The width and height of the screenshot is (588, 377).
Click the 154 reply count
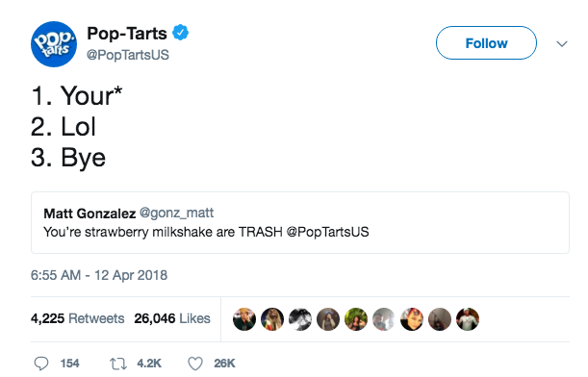(x=69, y=364)
